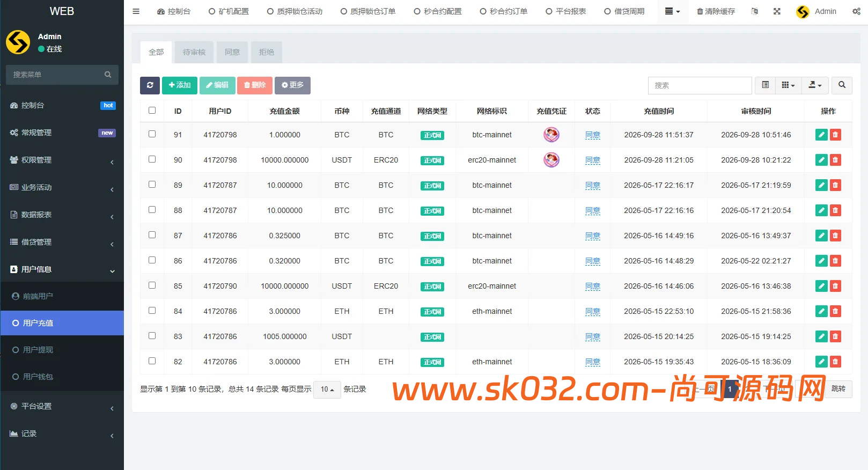
Task: Click the green edit icon for row 84
Action: coord(821,311)
